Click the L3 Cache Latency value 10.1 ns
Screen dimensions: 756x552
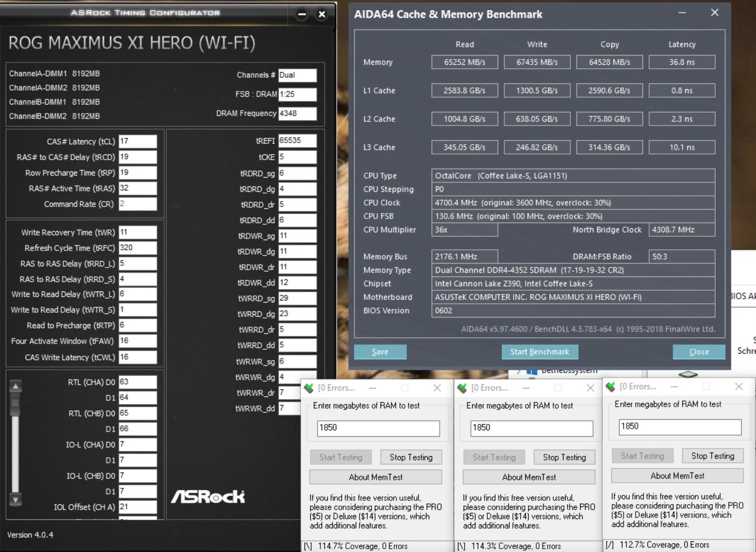[682, 148]
